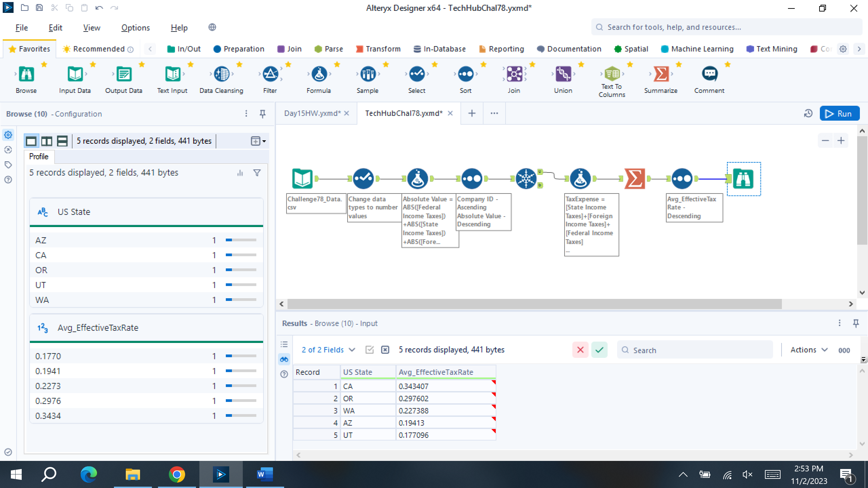Open the Actions dropdown in Results
868x488 pixels.
[809, 350]
